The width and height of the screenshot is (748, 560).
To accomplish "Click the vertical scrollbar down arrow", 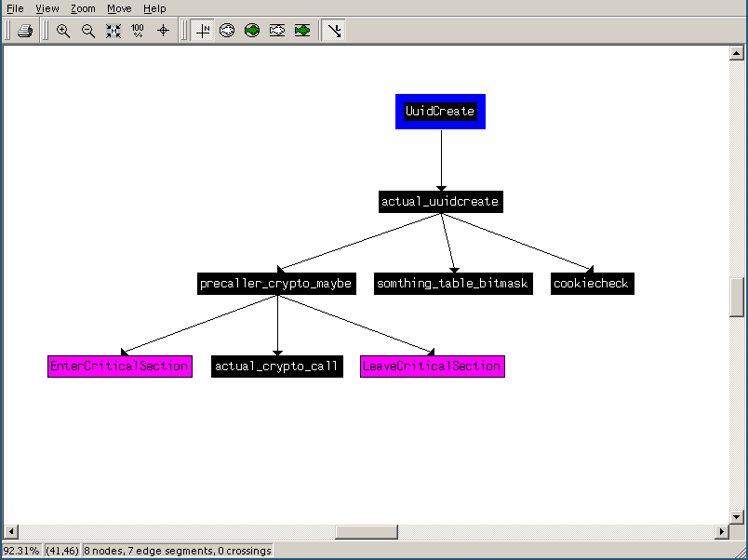I will click(x=738, y=516).
